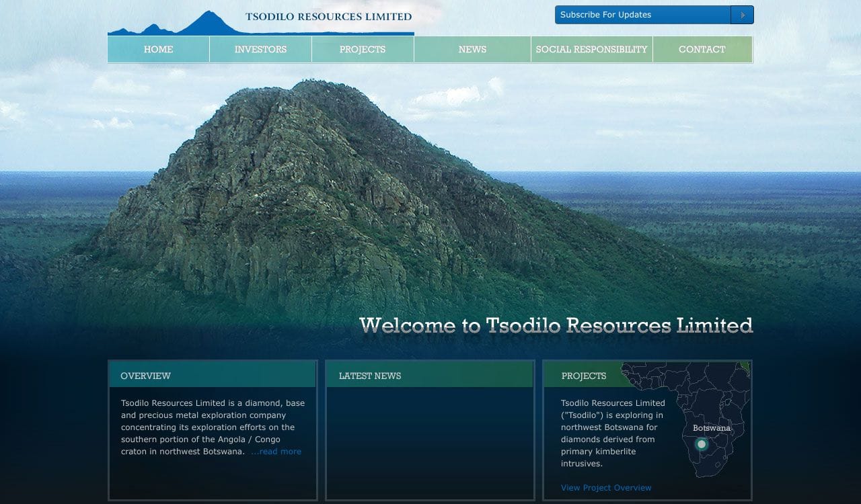The width and height of the screenshot is (861, 504).
Task: Click the PROJECTS panel heading
Action: 584,376
